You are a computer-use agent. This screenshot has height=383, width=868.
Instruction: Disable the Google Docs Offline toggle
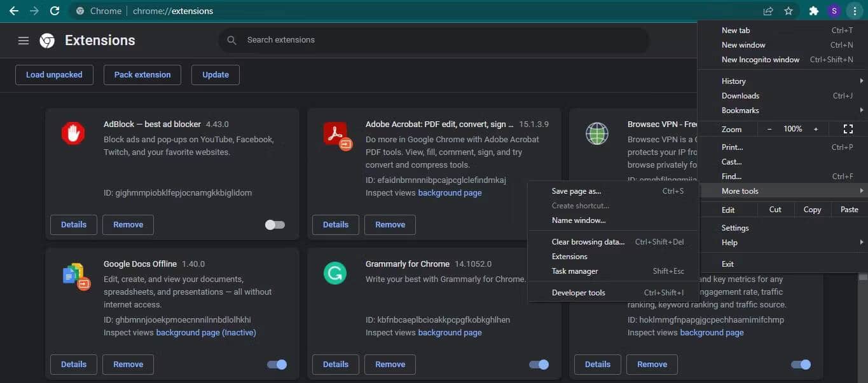pos(277,364)
